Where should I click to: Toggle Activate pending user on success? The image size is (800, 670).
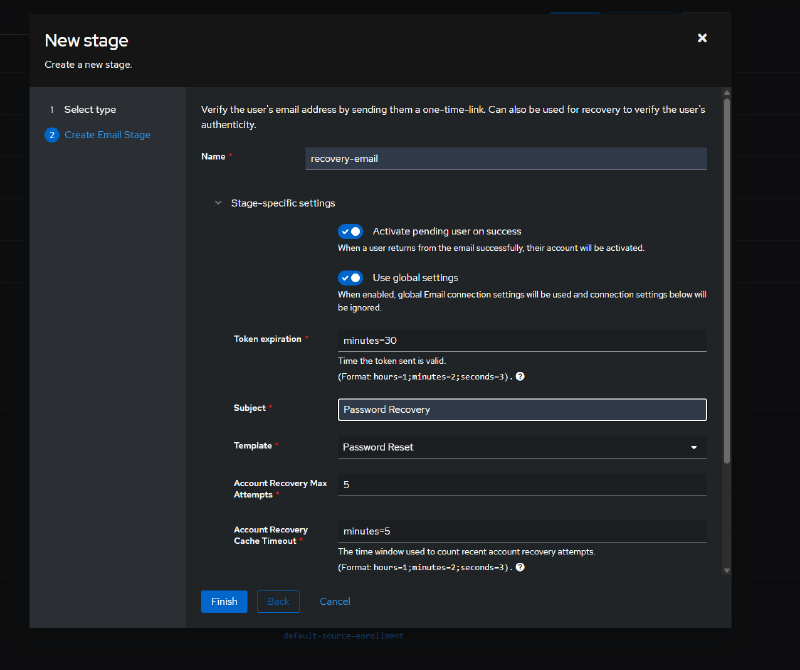coord(351,232)
